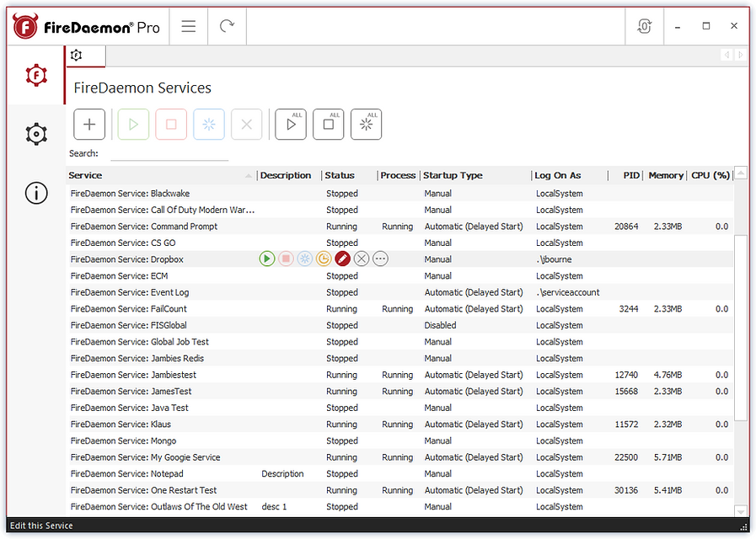Start the Dropbox service with inline play icon

click(x=266, y=259)
